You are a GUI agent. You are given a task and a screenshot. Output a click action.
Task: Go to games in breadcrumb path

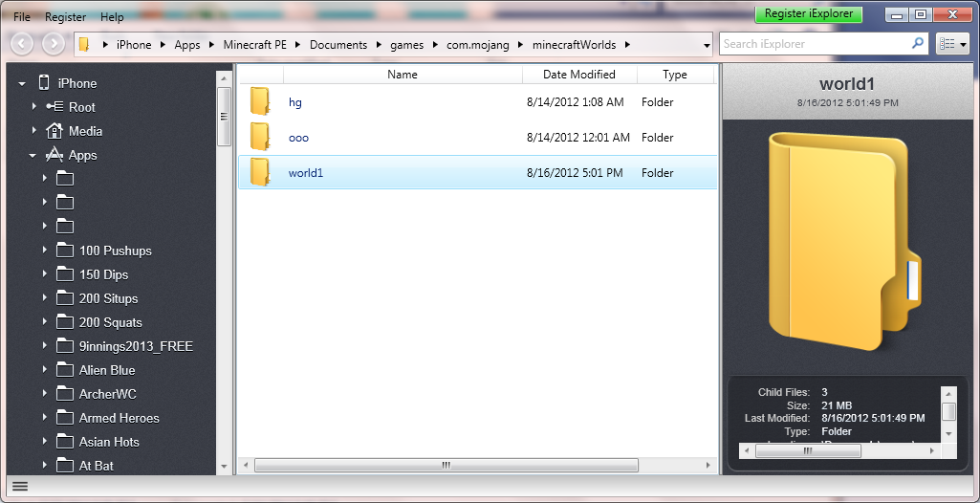point(407,44)
